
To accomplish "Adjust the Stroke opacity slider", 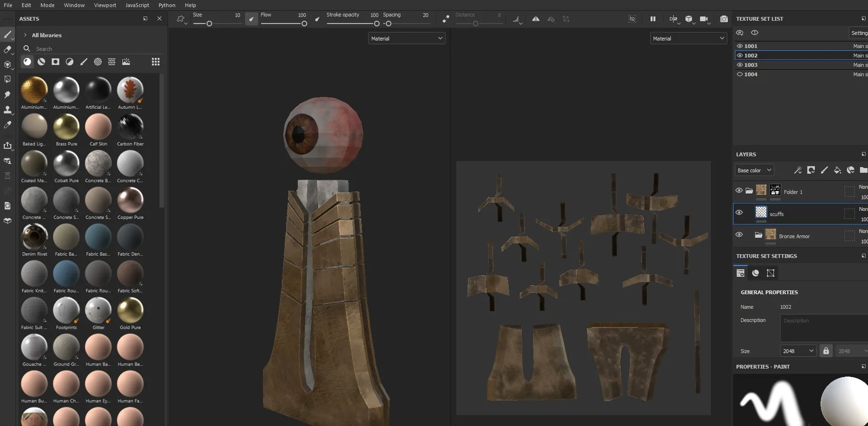I will click(x=353, y=24).
